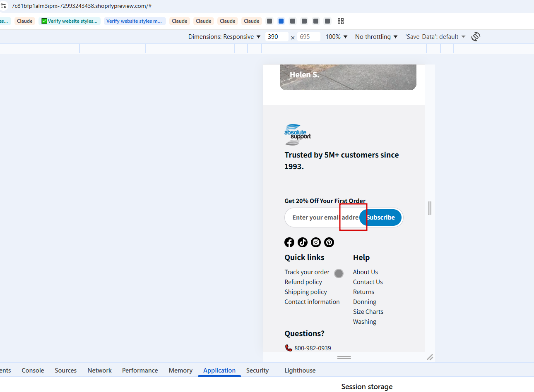The height and width of the screenshot is (392, 534).
Task: Open the 'Save-Data': default dropdown
Action: 435,37
